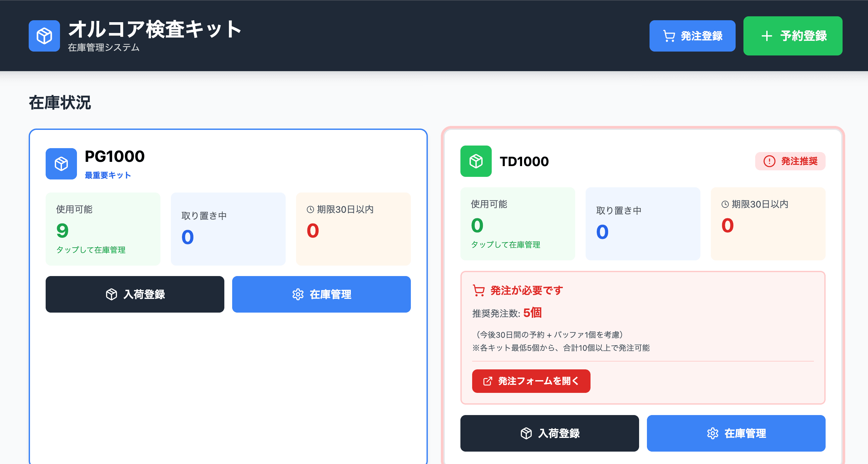This screenshot has height=464, width=868.
Task: Click the box icon in TD1000 入荷登録 button
Action: coord(526,433)
